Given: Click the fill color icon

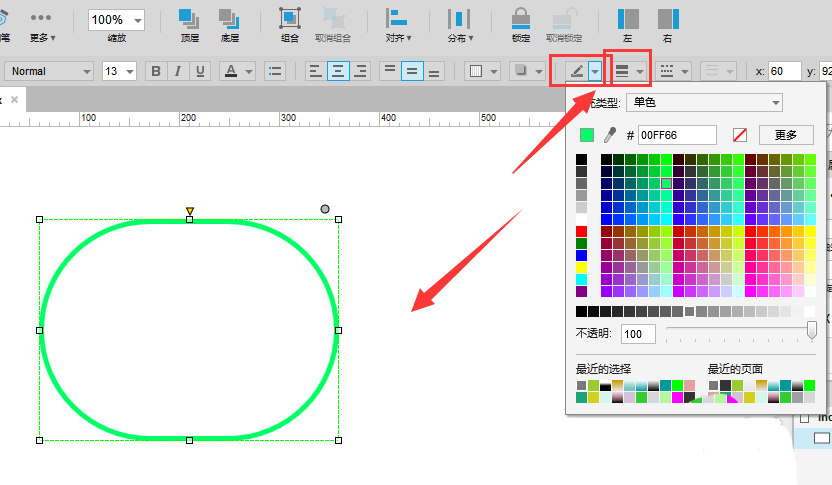Looking at the screenshot, I should 476,71.
